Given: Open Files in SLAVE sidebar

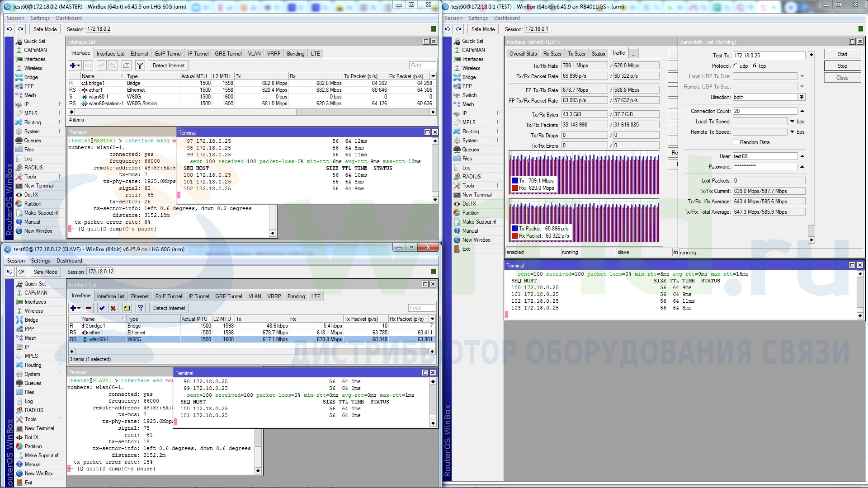Looking at the screenshot, I should coord(29,392).
